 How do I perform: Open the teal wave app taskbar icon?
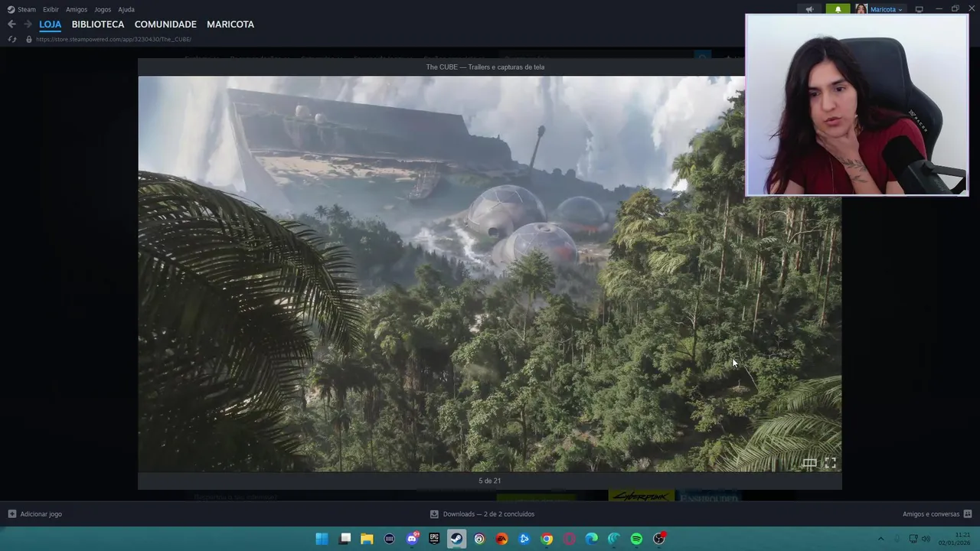pyautogui.click(x=613, y=539)
